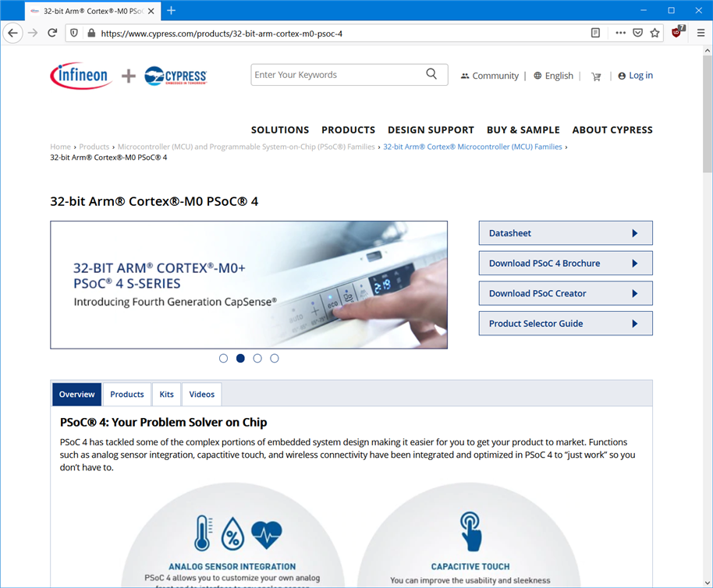Viewport: 713px width, 588px height.
Task: Open the ABOUT CYPRESS menu
Action: coord(612,130)
